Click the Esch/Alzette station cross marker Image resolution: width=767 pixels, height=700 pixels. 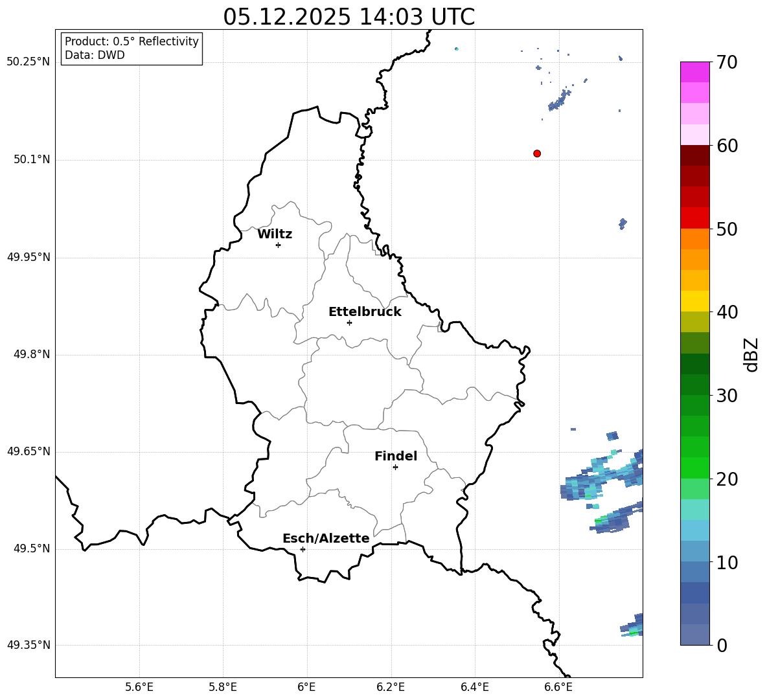tap(303, 549)
